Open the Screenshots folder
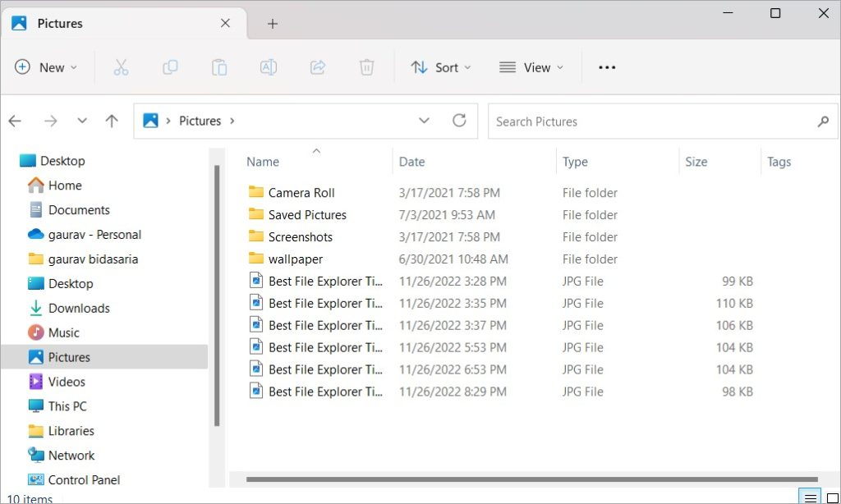 point(300,236)
